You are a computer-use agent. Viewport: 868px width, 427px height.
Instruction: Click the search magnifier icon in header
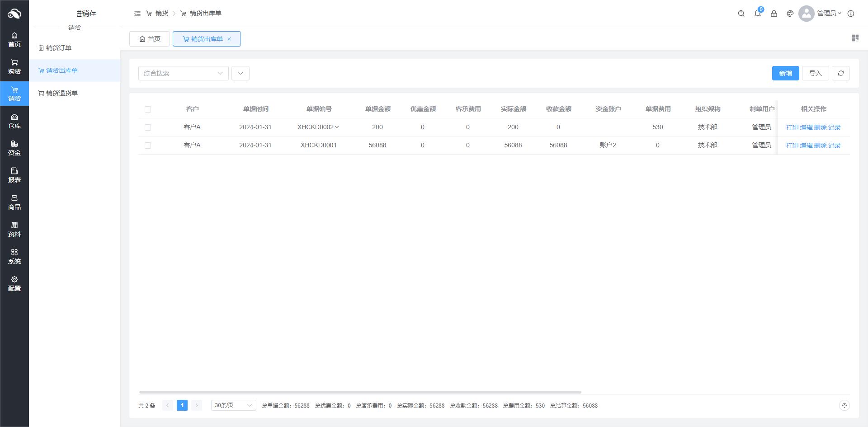(x=741, y=14)
